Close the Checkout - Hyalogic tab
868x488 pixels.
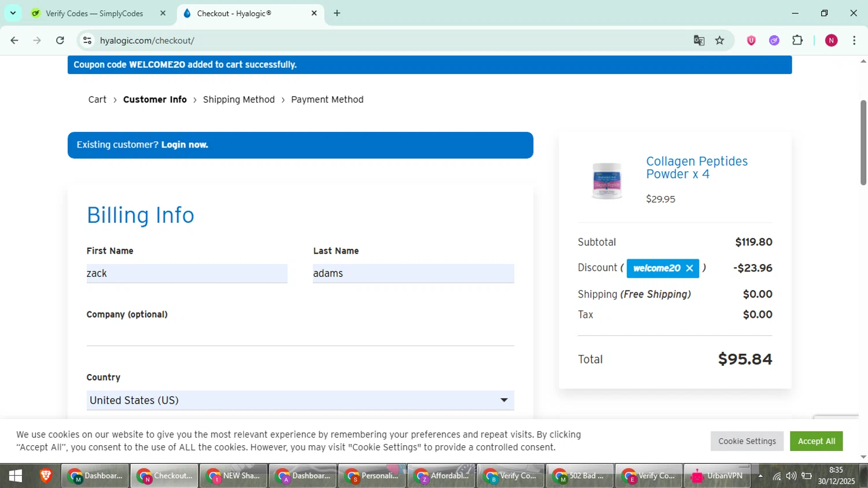pyautogui.click(x=314, y=13)
